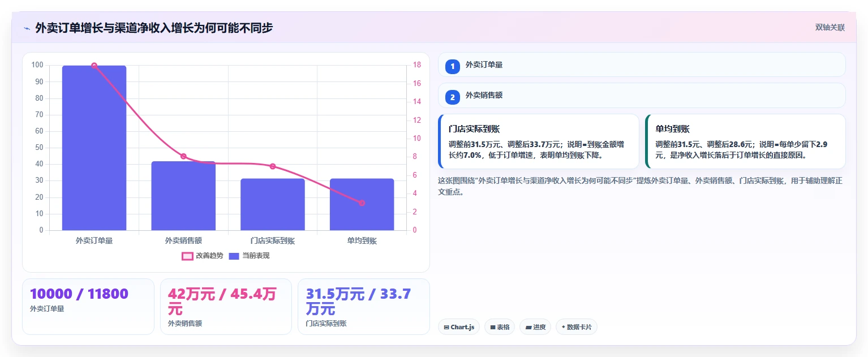Click the 门店实际到账 x-axis label
The height and width of the screenshot is (357, 868).
click(273, 240)
